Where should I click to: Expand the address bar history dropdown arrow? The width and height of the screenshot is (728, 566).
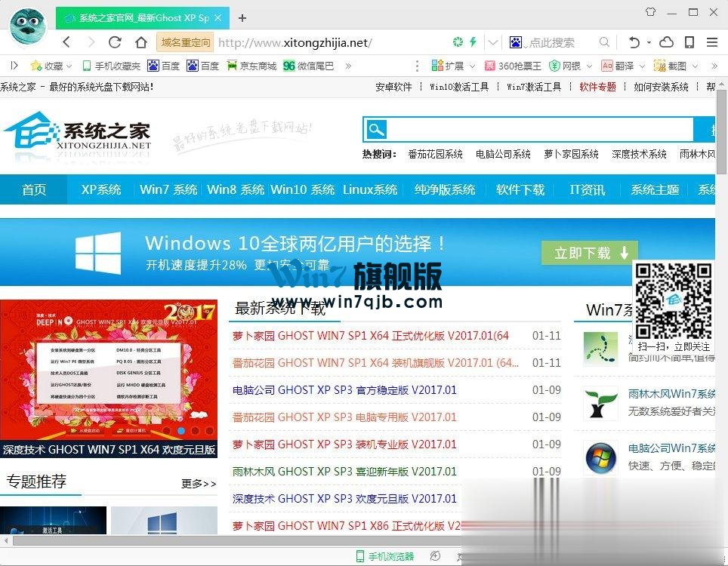tap(493, 43)
